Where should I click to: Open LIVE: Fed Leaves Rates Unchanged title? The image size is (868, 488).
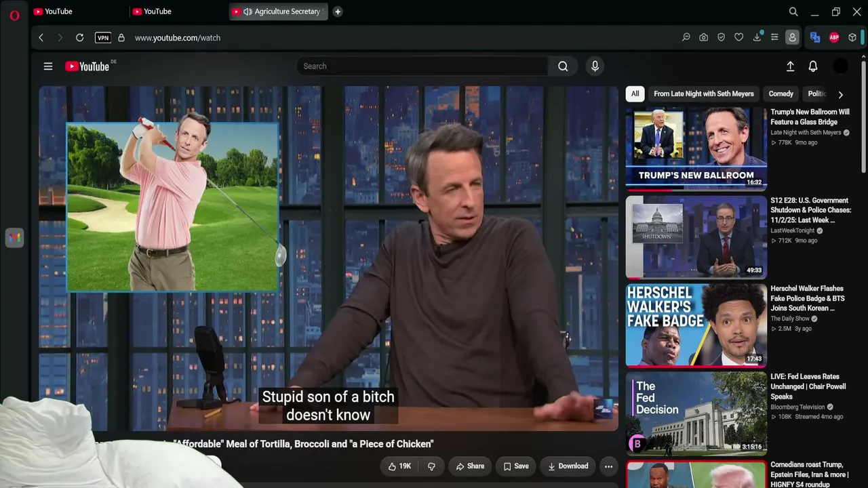pyautogui.click(x=808, y=386)
